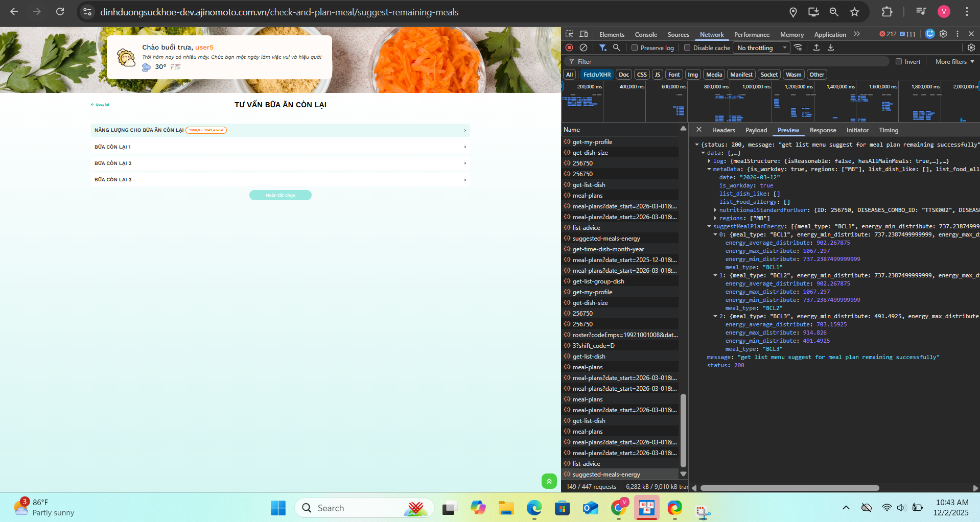Switch to the Sources tab
The height and width of the screenshot is (522, 980).
(x=678, y=35)
